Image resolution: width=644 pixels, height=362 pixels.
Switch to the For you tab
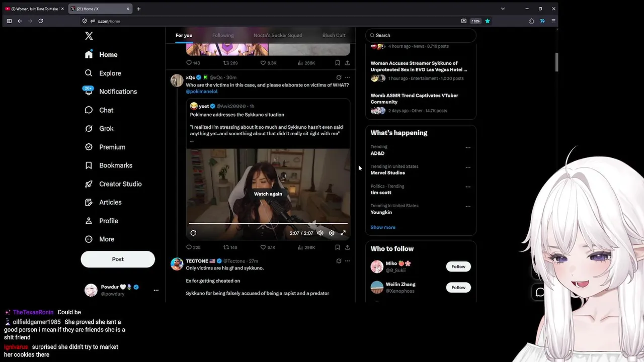tap(184, 35)
